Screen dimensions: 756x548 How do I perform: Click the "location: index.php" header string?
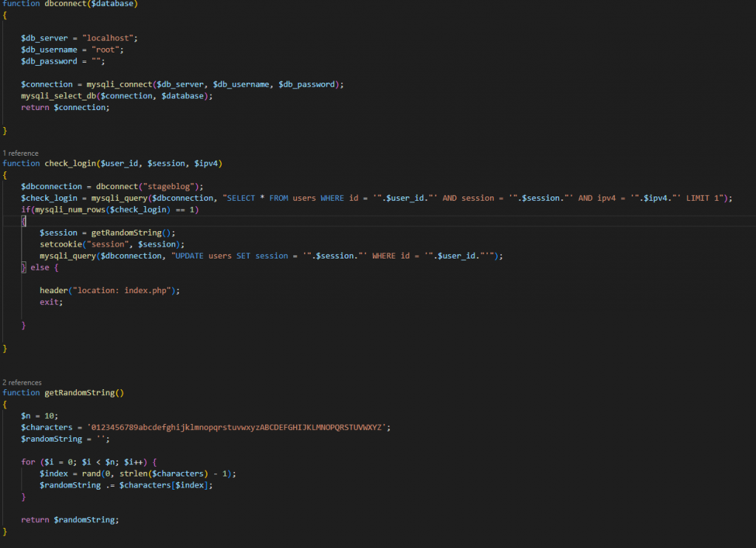click(121, 290)
